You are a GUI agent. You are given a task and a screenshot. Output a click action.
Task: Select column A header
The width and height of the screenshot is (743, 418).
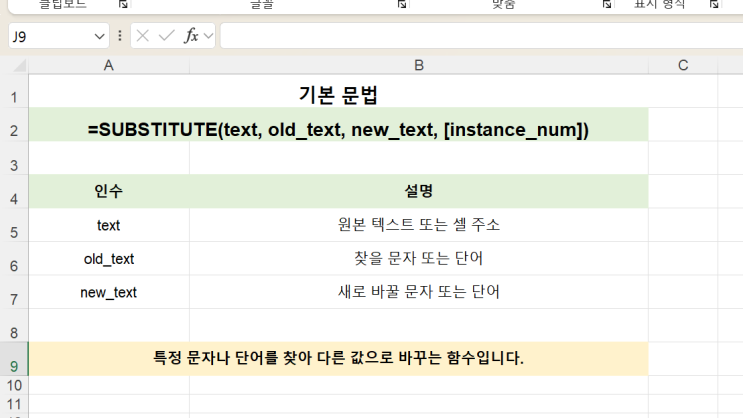109,65
